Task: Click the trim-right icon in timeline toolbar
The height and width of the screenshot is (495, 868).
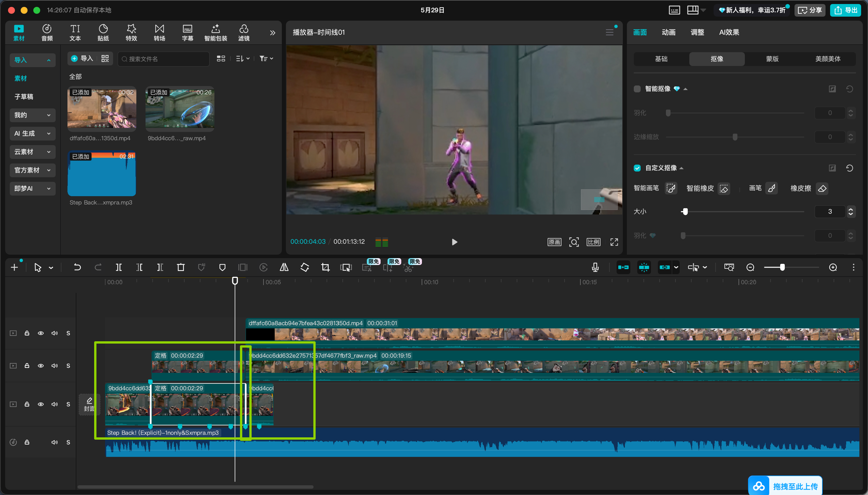Action: pyautogui.click(x=160, y=268)
